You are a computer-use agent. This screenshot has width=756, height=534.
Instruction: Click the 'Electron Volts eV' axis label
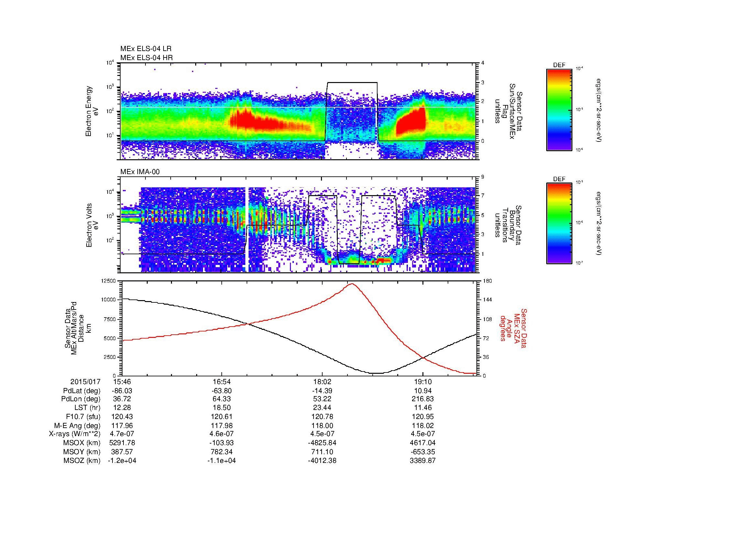click(92, 225)
